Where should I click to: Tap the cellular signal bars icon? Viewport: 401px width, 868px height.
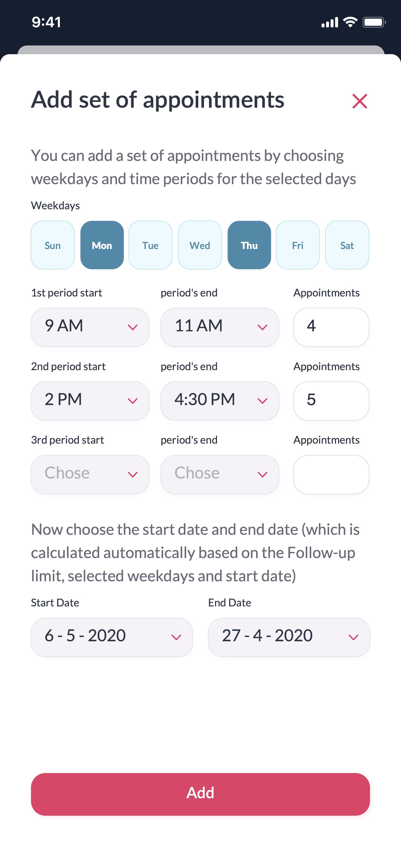(330, 23)
